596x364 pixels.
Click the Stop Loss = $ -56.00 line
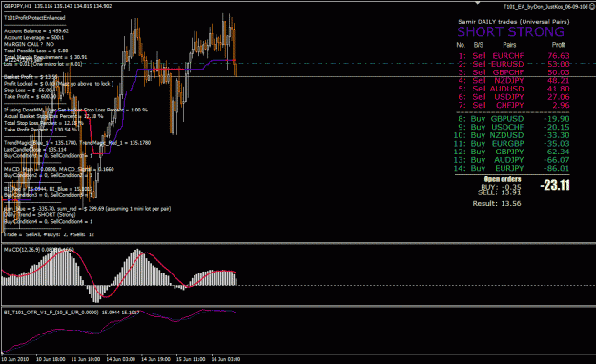[x=29, y=91]
